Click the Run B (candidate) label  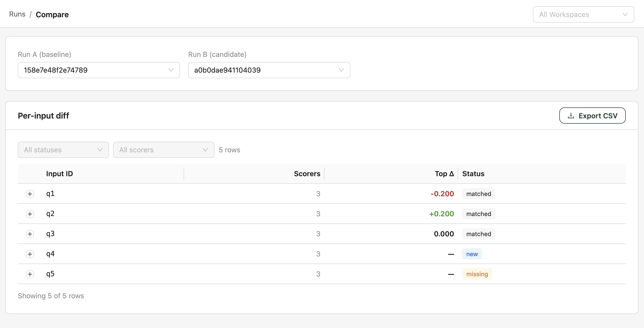point(217,54)
